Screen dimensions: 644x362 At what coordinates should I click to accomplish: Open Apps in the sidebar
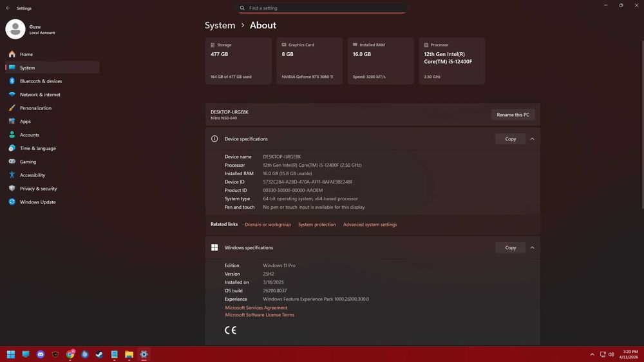tap(53, 121)
